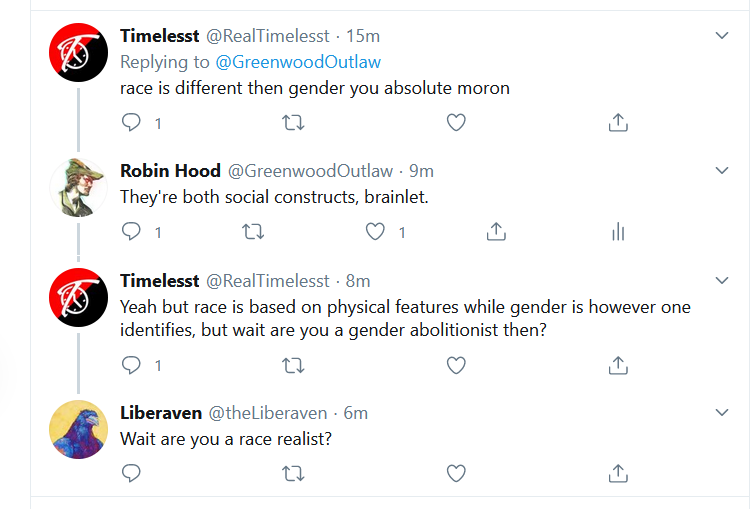Expand options menu on Robin Hood's tweet
753x509 pixels.
pos(722,171)
